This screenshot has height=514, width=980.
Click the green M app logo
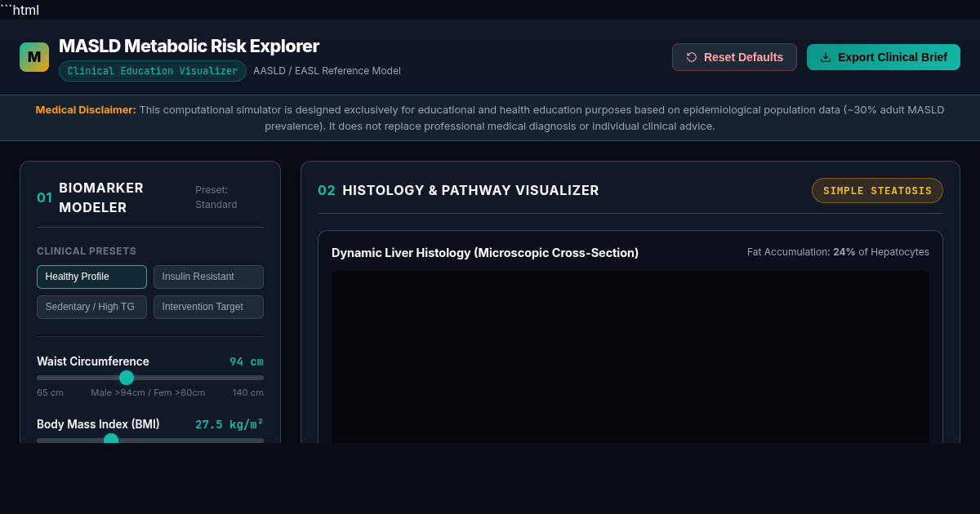tap(34, 57)
